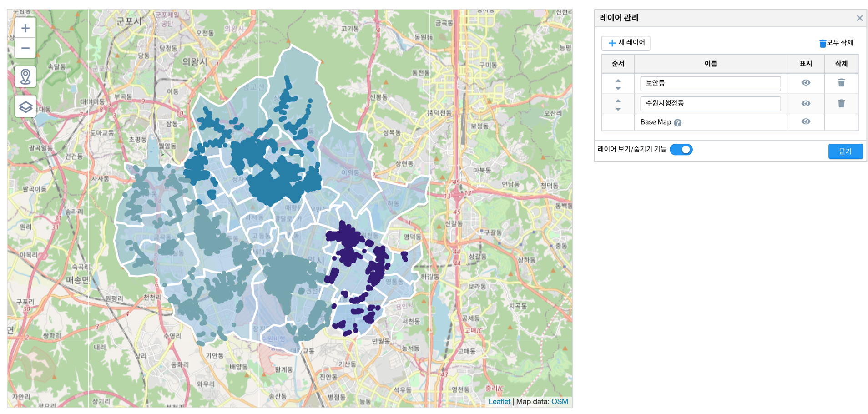
Task: Click the 매송면 label on map
Action: pyautogui.click(x=78, y=280)
